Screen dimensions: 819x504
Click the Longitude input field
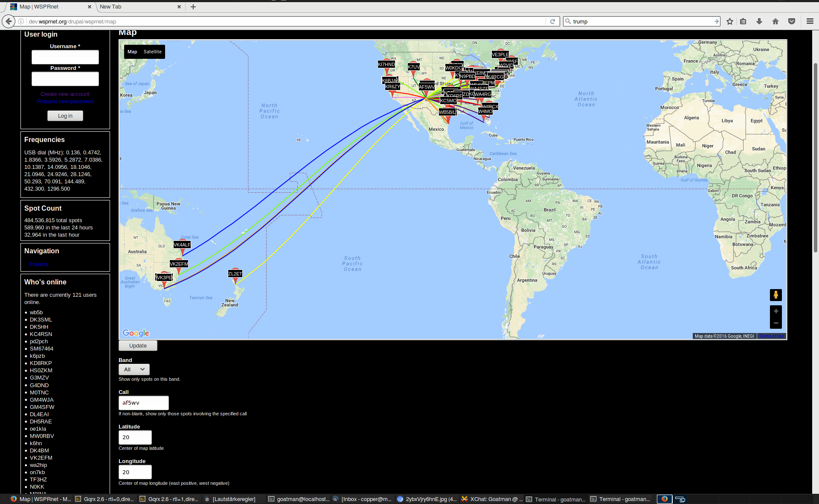coord(135,472)
